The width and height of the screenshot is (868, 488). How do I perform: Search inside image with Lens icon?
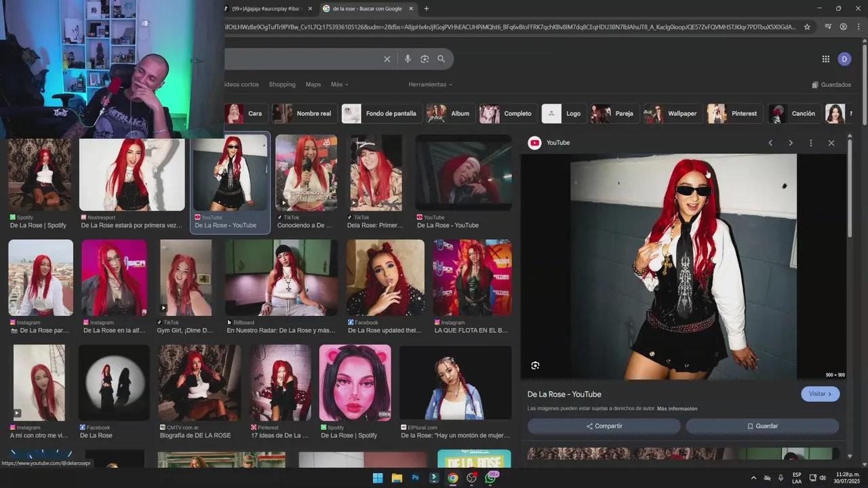pyautogui.click(x=535, y=365)
